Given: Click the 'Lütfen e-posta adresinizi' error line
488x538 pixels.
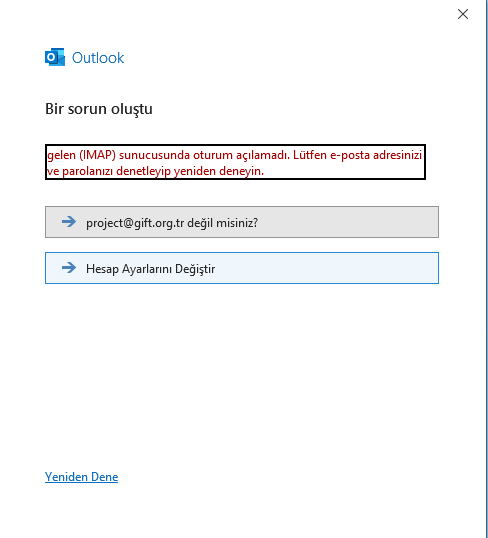Looking at the screenshot, I should point(357,155).
